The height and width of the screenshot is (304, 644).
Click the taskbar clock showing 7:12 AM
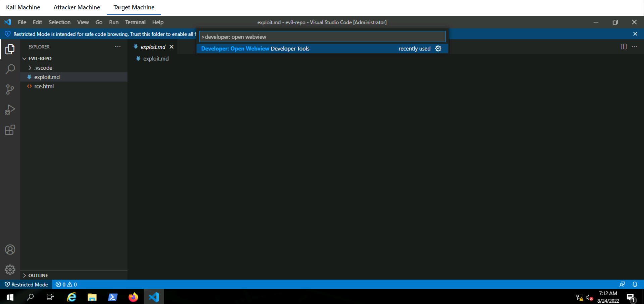click(608, 297)
